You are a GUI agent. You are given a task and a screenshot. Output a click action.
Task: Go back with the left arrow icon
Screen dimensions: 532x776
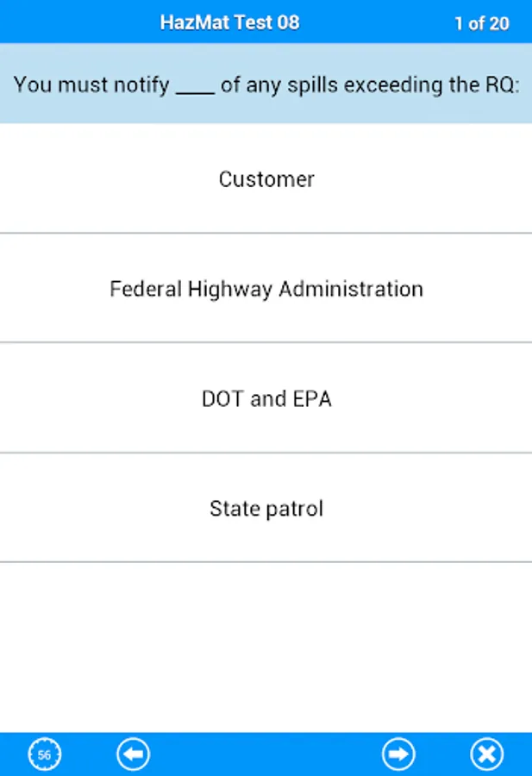click(133, 754)
